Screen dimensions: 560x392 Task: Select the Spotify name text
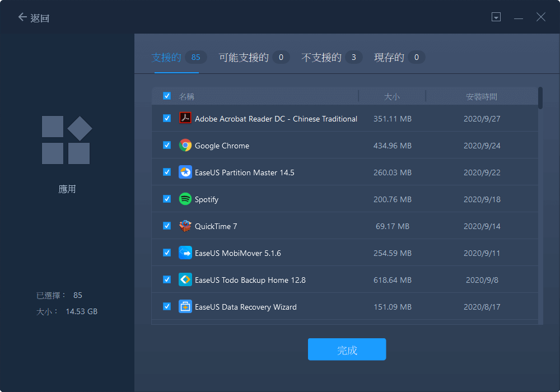tap(207, 199)
